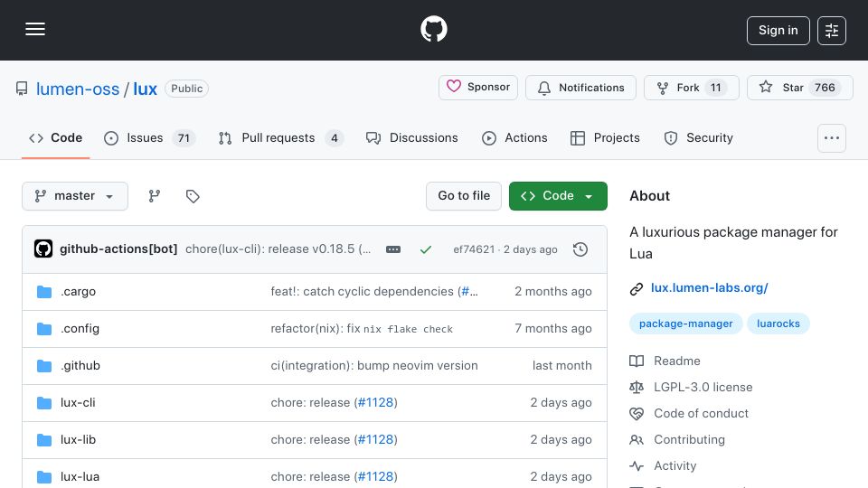Open #1128 link in lux-lua row
868x488 pixels.
[376, 477]
